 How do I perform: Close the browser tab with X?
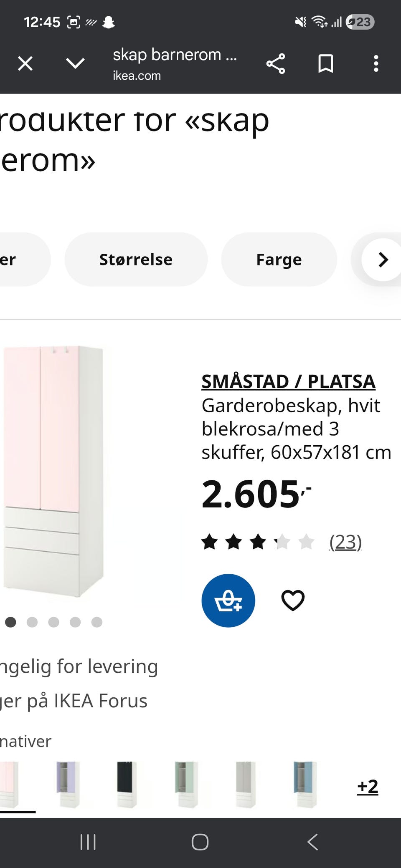[x=25, y=64]
